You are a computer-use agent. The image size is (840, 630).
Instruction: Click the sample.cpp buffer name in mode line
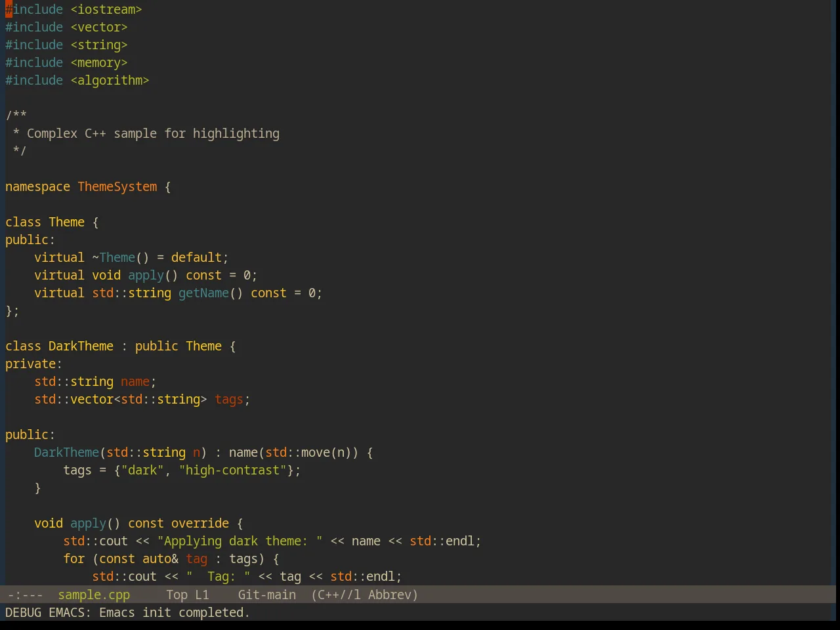(94, 595)
